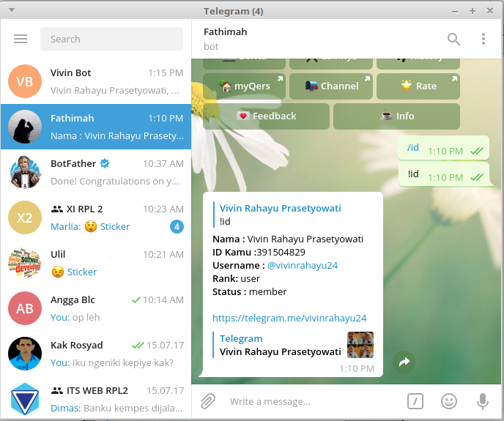This screenshot has height=421, width=504.
Task: Open the XI RPL 2 group chat
Action: 96,217
